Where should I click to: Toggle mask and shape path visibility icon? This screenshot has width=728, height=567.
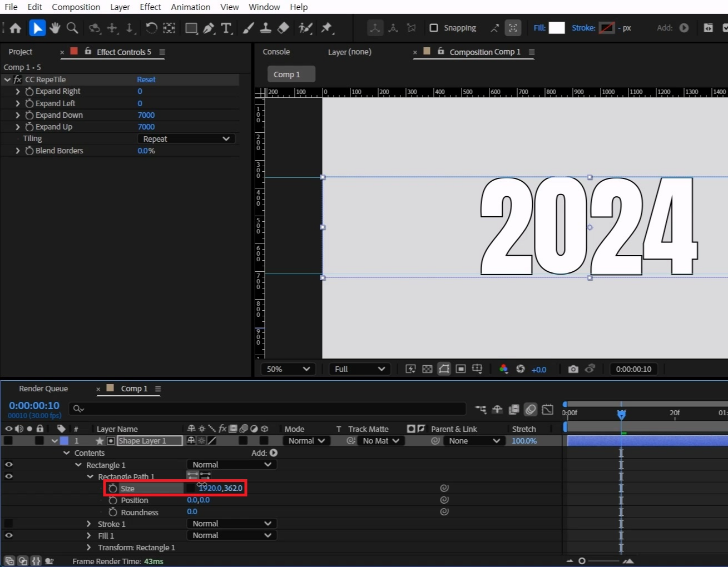point(444,369)
